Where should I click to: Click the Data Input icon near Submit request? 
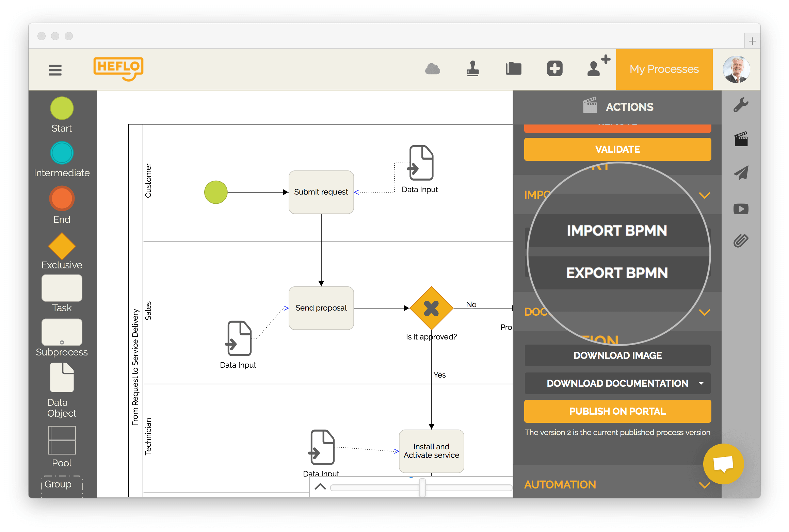tap(420, 163)
